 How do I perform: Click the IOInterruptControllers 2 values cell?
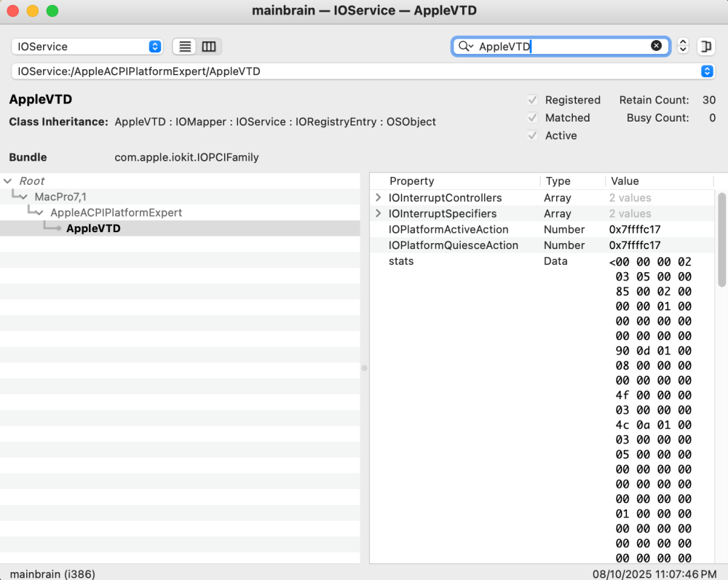pyautogui.click(x=630, y=198)
